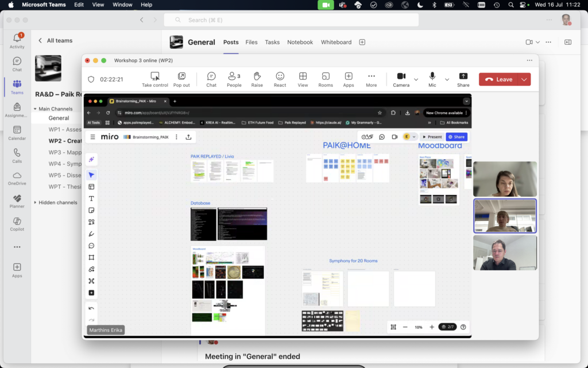This screenshot has width=588, height=368.
Task: Select the General channel in list
Action: (x=59, y=118)
